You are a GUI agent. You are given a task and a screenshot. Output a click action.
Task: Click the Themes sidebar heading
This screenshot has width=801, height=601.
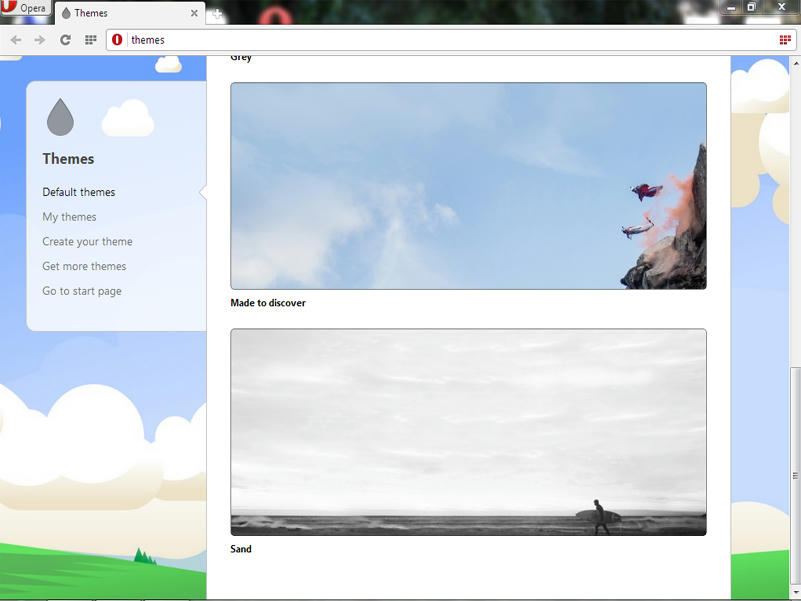[x=68, y=159]
